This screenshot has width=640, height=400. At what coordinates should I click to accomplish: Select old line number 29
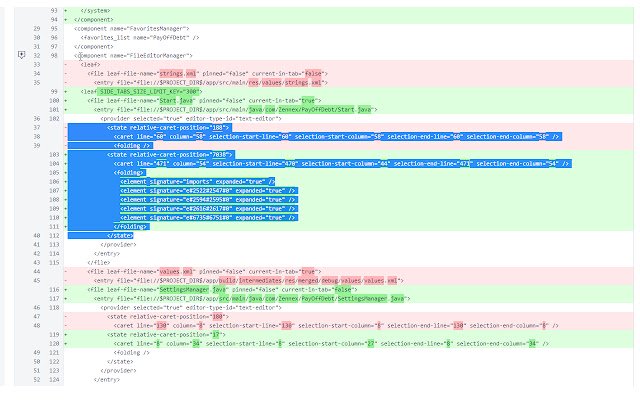tap(37, 29)
